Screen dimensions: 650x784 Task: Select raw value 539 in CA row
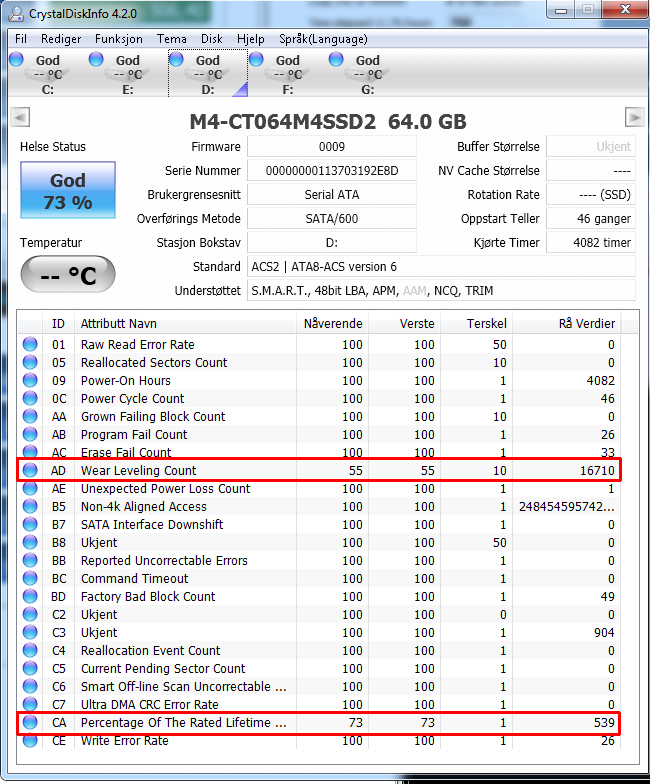click(x=604, y=722)
